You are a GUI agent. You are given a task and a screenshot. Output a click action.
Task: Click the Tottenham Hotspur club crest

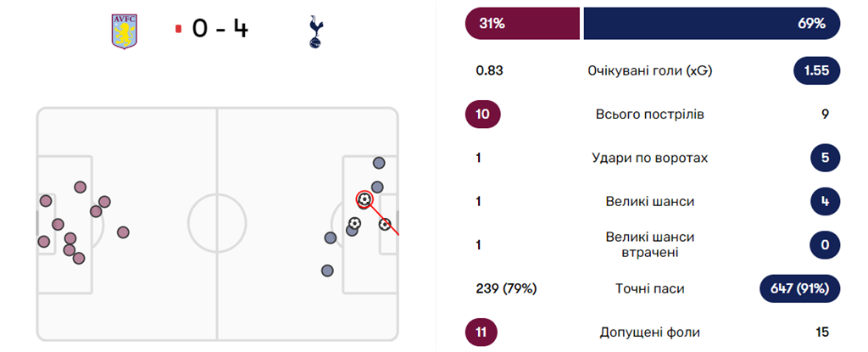(314, 31)
